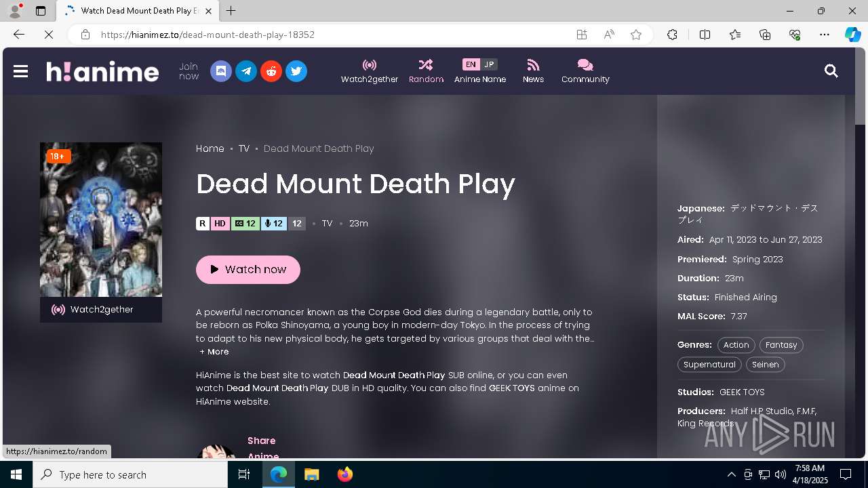This screenshot has width=868, height=488.
Task: Stop loading the page
Action: (49, 35)
